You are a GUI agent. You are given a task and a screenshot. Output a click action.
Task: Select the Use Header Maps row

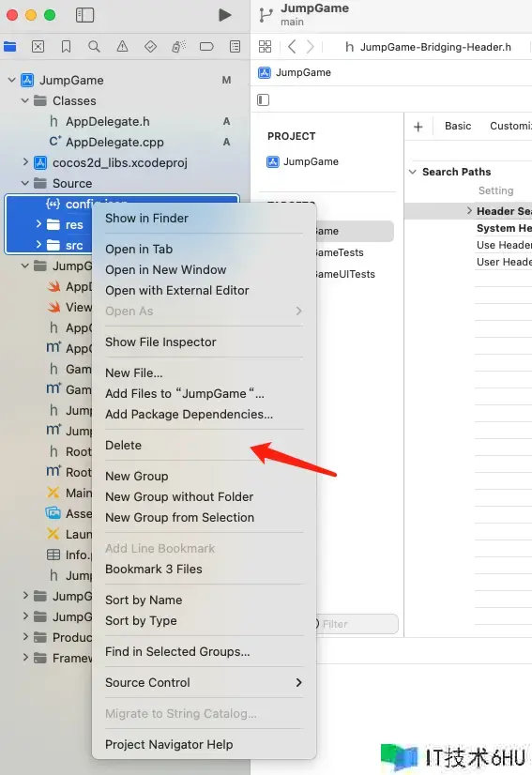pyautogui.click(x=503, y=245)
